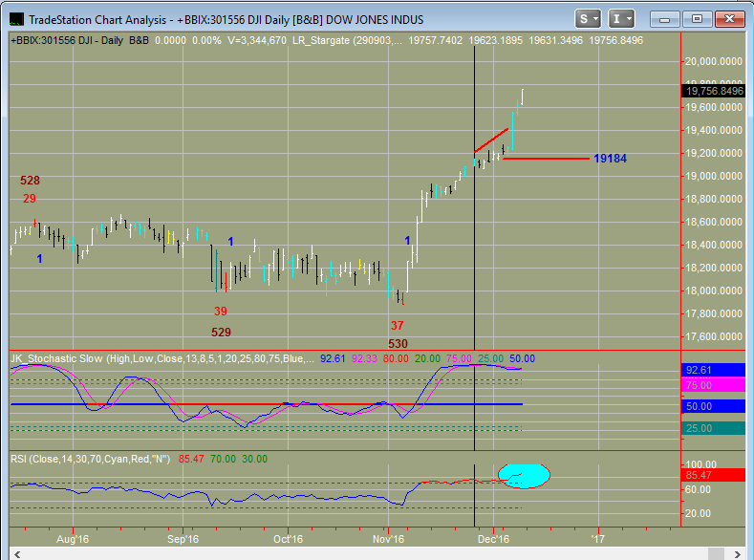This screenshot has width=754, height=560.
Task: Click the blue 50.00 stochastic axis tag
Action: [714, 406]
